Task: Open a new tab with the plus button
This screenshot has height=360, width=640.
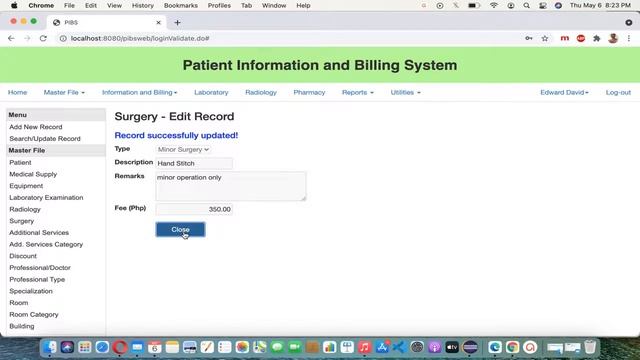Action: [x=177, y=22]
